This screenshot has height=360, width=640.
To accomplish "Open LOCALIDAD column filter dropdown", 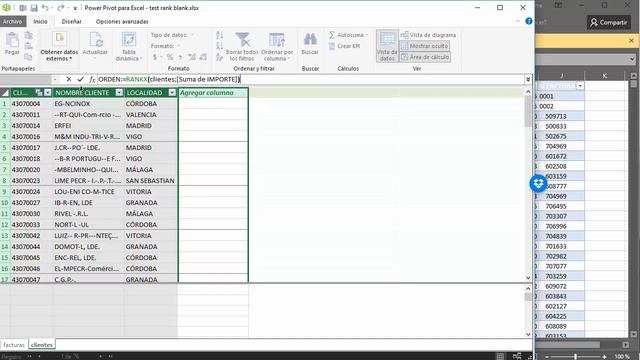I will click(x=172, y=93).
